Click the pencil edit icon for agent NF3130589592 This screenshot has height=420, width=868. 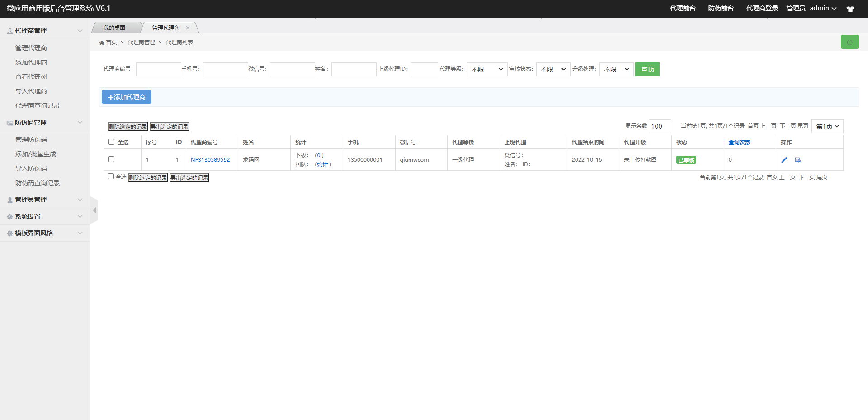pyautogui.click(x=784, y=160)
